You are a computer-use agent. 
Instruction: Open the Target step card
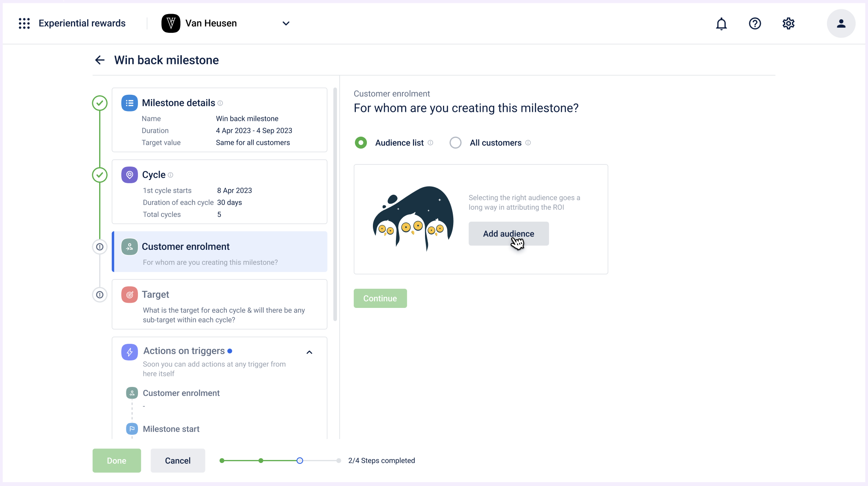(220, 304)
